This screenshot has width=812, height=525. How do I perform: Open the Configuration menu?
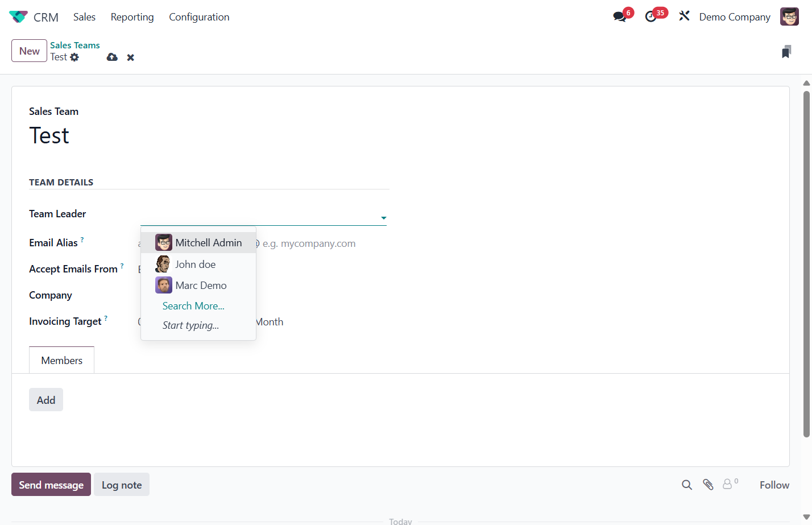click(199, 17)
